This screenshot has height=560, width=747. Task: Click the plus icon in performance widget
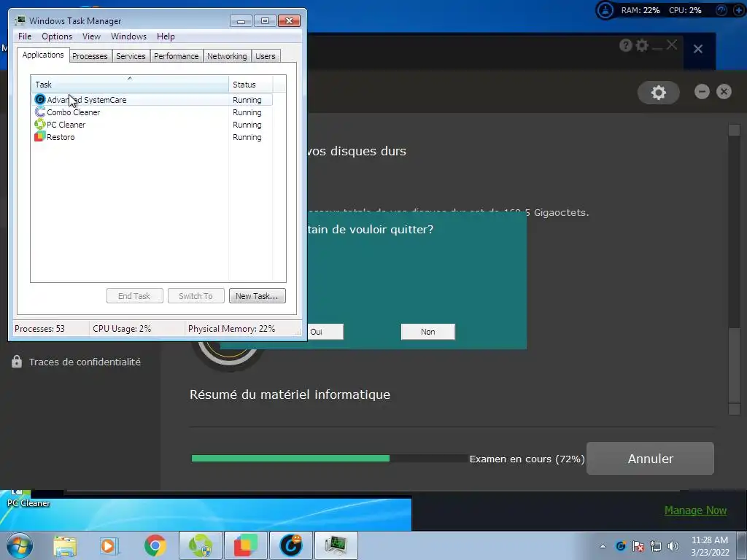pos(739,10)
